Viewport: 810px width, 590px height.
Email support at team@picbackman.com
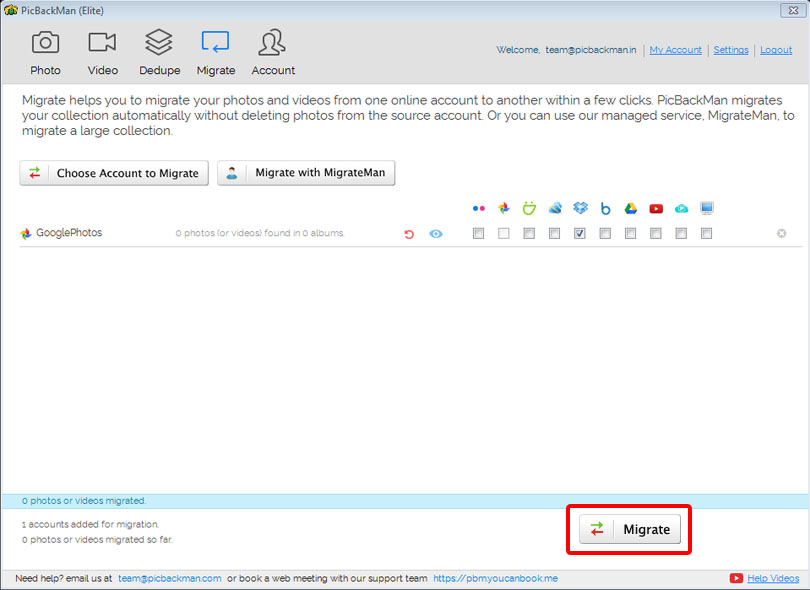click(169, 578)
